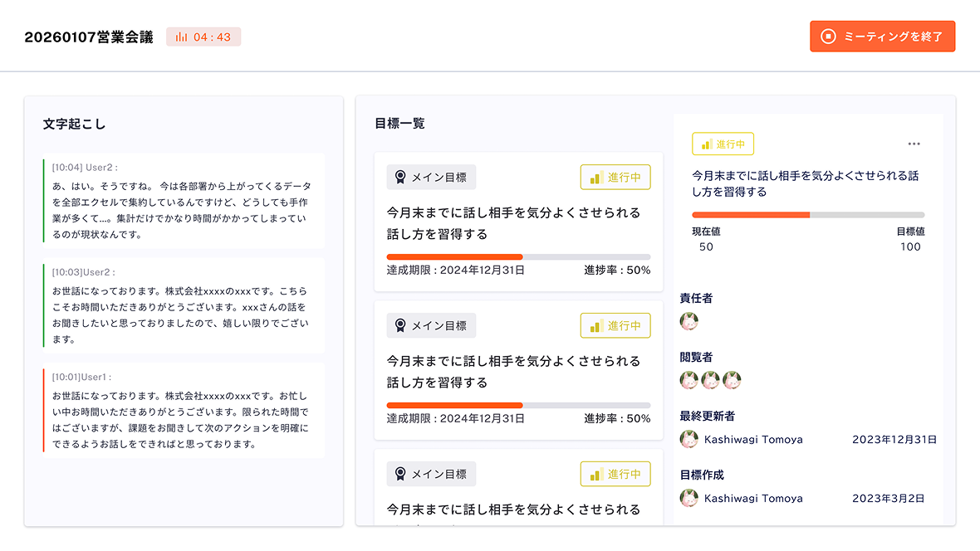980x551 pixels.
Task: Click the graph icon inside the 進行中 badge on first goal card
Action: [595, 177]
